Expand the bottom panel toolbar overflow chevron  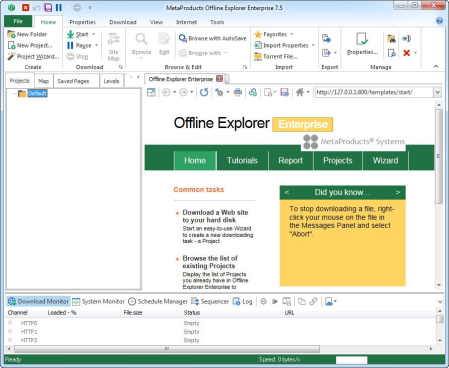tap(440, 302)
